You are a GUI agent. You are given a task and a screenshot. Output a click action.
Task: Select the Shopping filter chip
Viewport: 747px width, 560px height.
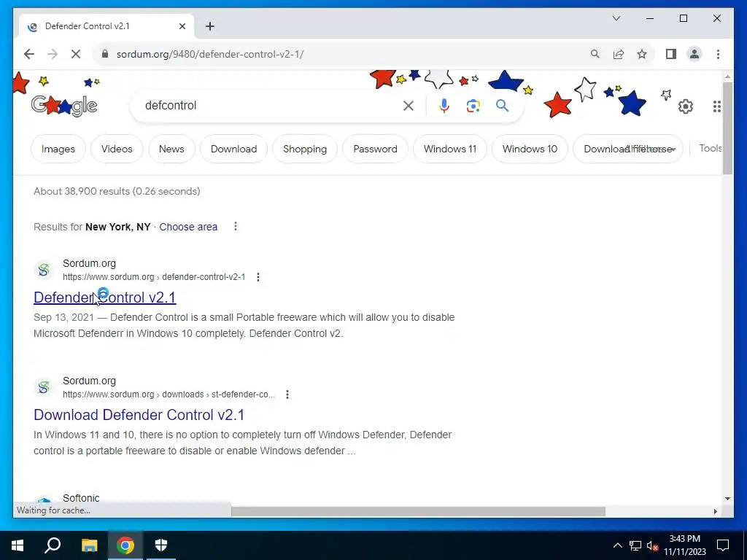[x=305, y=149]
